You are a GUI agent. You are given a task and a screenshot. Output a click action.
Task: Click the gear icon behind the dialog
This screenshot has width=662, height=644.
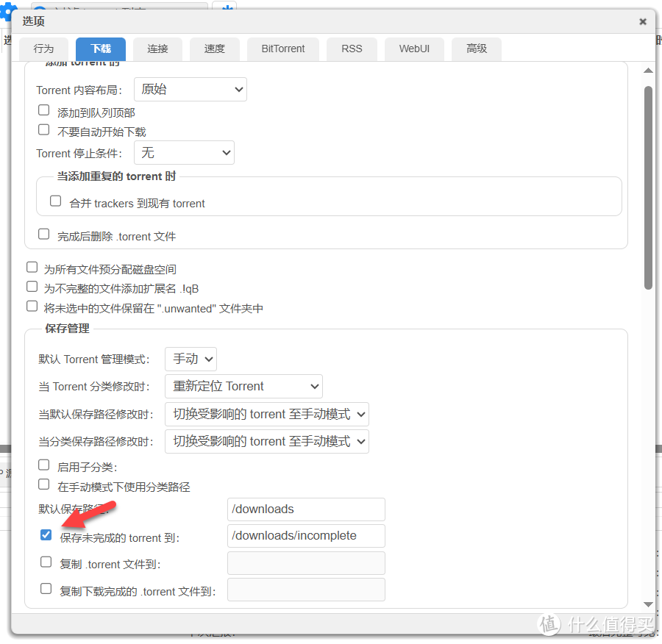click(6, 12)
